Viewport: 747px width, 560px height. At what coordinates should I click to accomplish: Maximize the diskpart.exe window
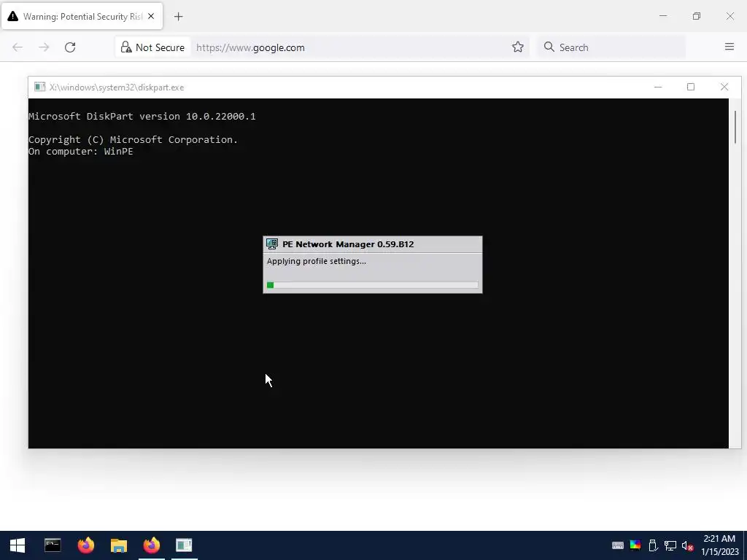pos(691,87)
